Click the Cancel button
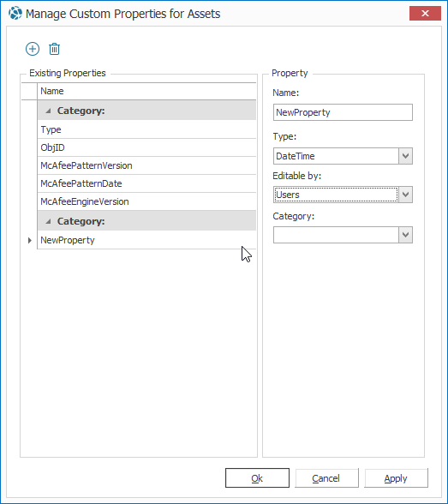 (326, 478)
